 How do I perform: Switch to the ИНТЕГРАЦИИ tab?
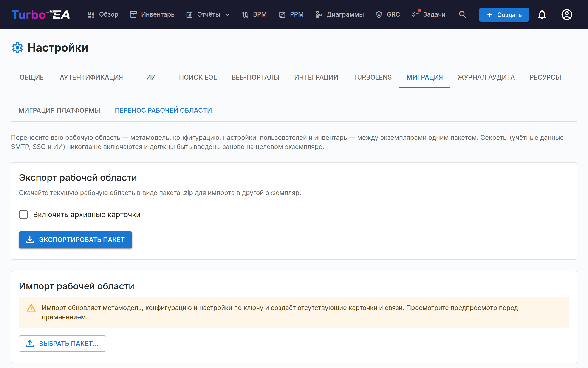tap(316, 78)
